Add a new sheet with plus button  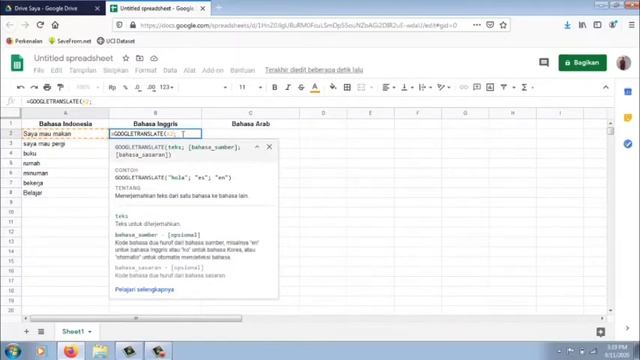click(x=27, y=331)
